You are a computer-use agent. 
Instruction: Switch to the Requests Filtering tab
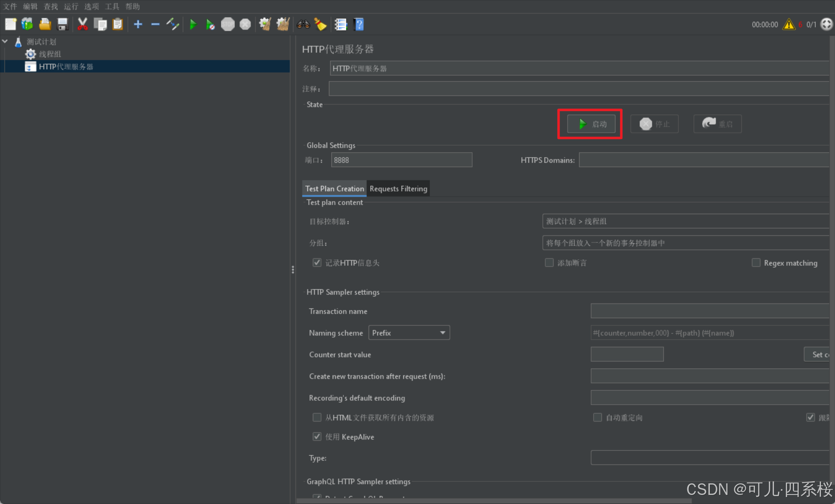tap(398, 189)
